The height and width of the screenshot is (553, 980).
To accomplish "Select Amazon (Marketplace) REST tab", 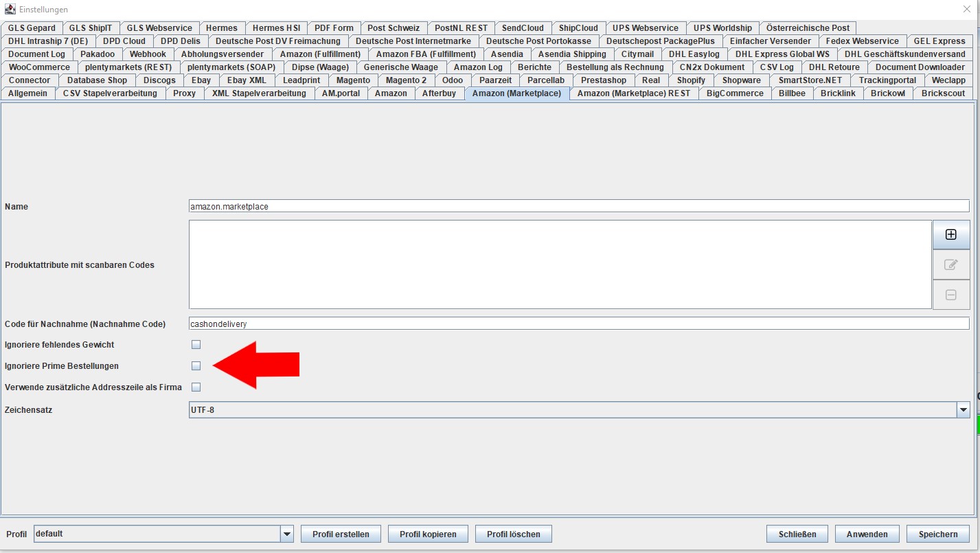I will point(634,93).
